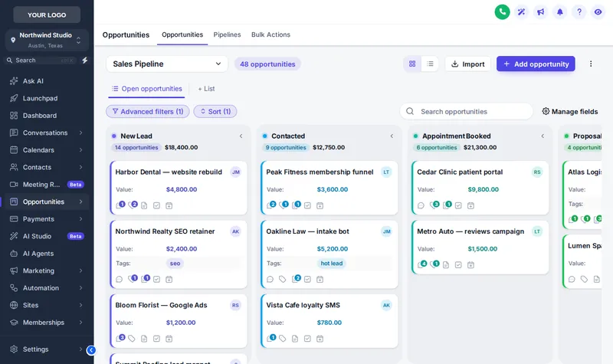Click the question mark help icon
The height and width of the screenshot is (364, 613).
pyautogui.click(x=579, y=11)
